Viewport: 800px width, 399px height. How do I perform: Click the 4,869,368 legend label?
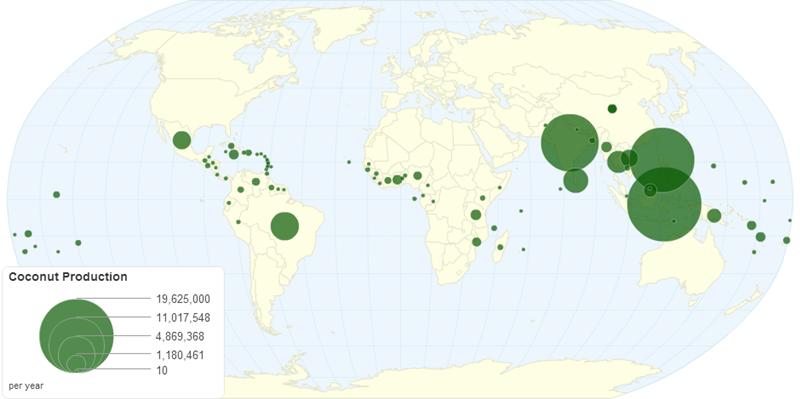point(181,336)
